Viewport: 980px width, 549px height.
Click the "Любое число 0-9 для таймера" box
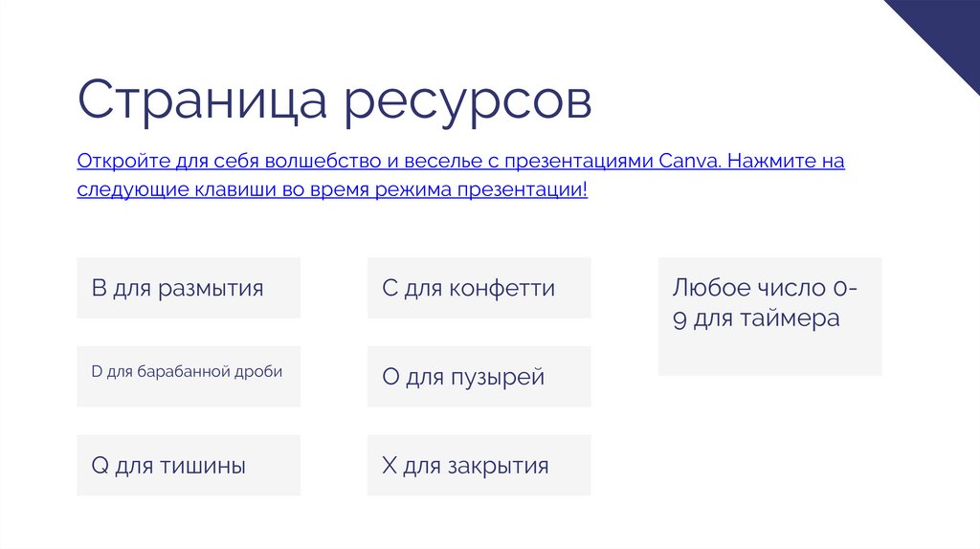[769, 317]
